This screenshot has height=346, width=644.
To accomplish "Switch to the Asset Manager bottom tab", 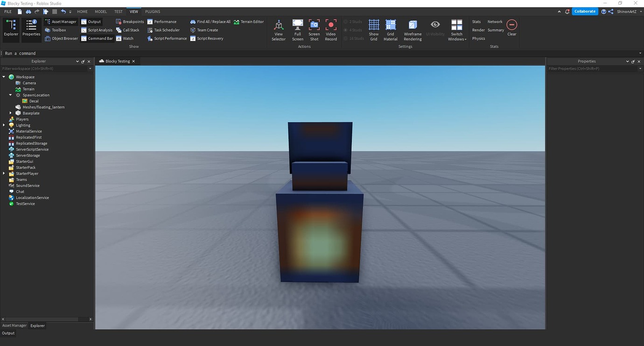I will click(x=14, y=325).
